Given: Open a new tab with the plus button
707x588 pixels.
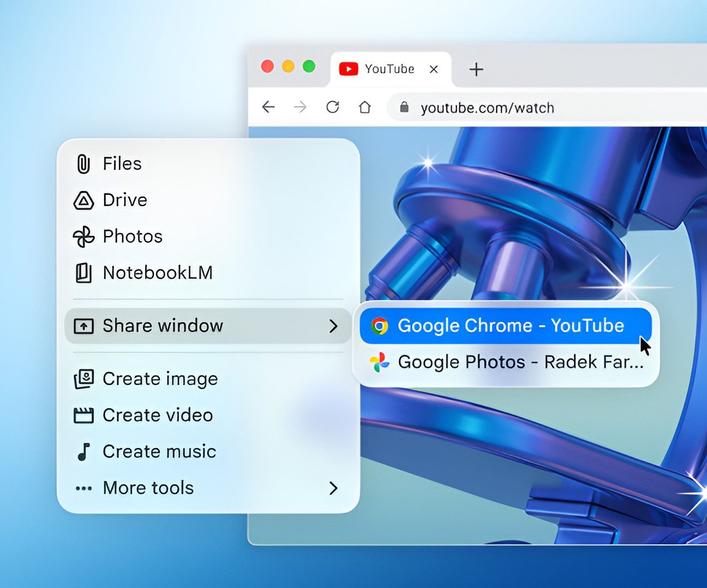Looking at the screenshot, I should pos(476,69).
